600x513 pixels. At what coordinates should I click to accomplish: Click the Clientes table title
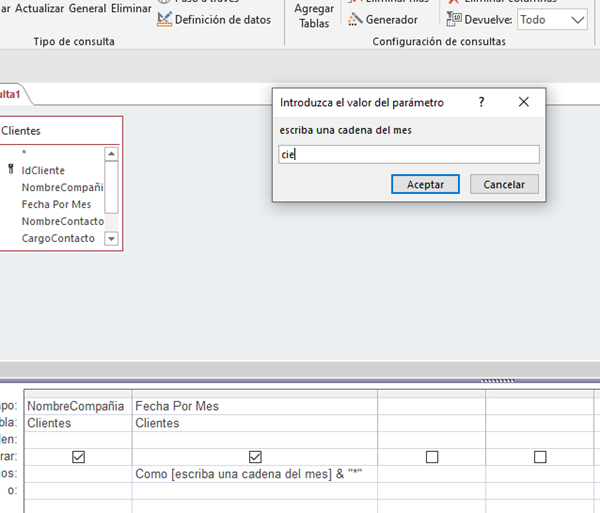pyautogui.click(x=21, y=131)
